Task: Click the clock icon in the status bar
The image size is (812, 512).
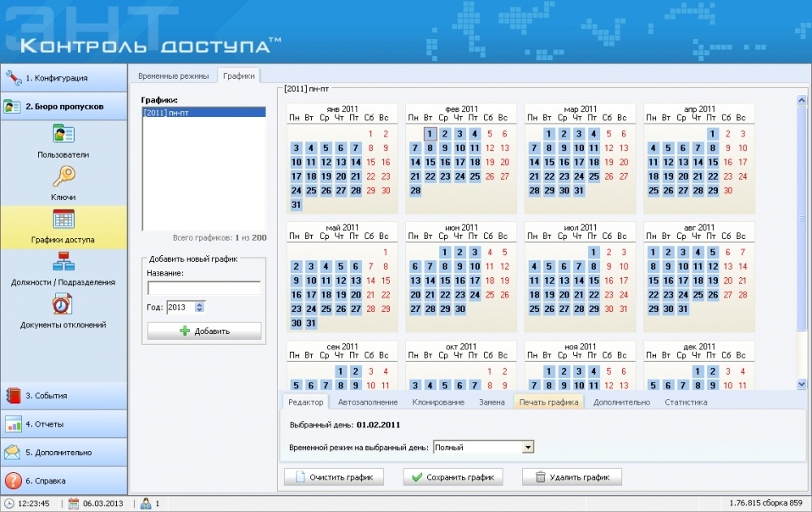Action: pyautogui.click(x=9, y=503)
